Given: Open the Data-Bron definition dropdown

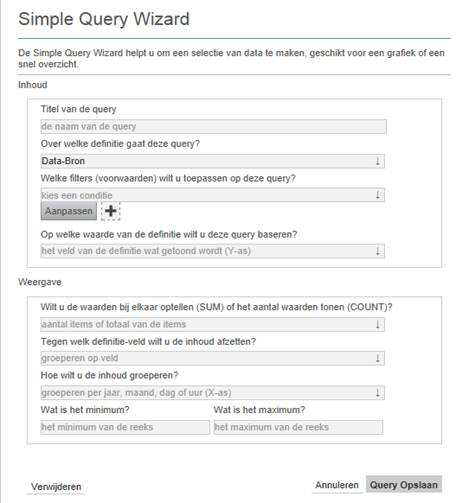Looking at the screenshot, I should pos(213,161).
